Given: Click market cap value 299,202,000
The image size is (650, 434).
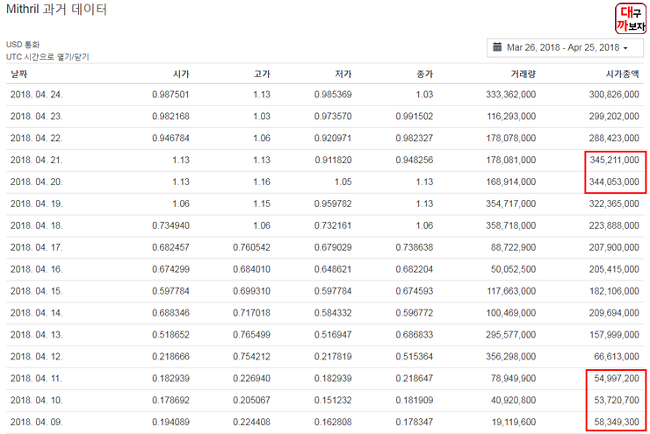Looking at the screenshot, I should tap(614, 116).
